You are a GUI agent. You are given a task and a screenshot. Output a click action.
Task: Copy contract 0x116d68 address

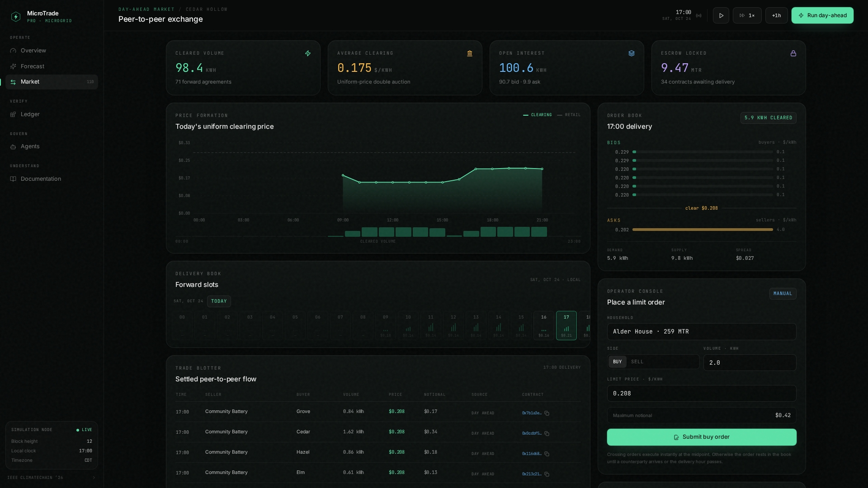pos(547,454)
